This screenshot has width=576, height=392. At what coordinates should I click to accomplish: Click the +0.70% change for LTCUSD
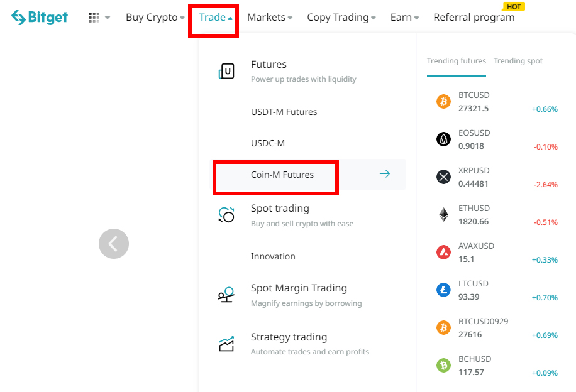tap(545, 298)
